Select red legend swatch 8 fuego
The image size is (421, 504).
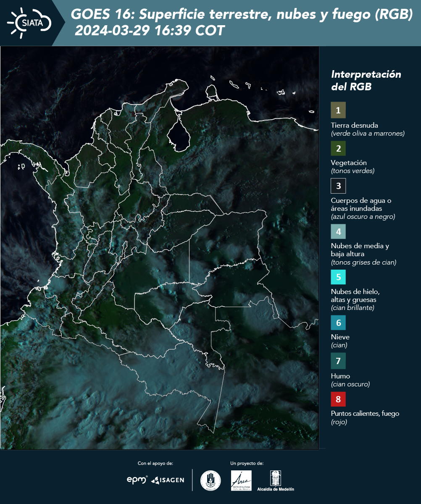click(338, 399)
